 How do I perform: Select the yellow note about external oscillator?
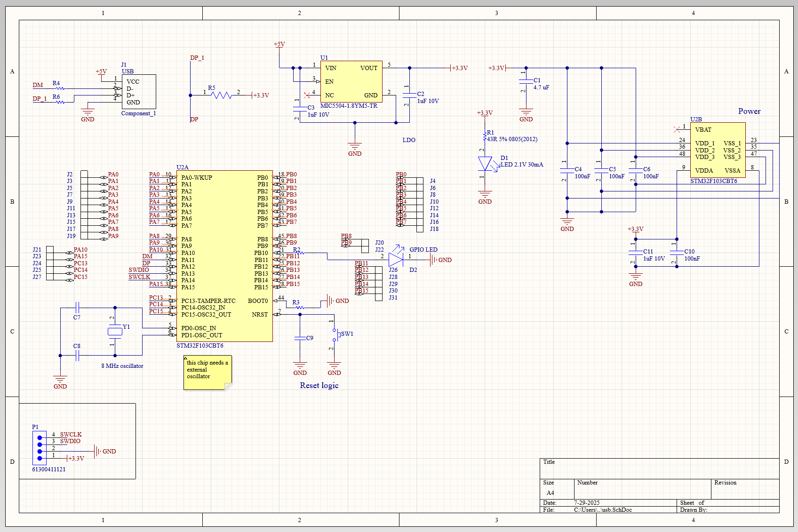coord(207,372)
